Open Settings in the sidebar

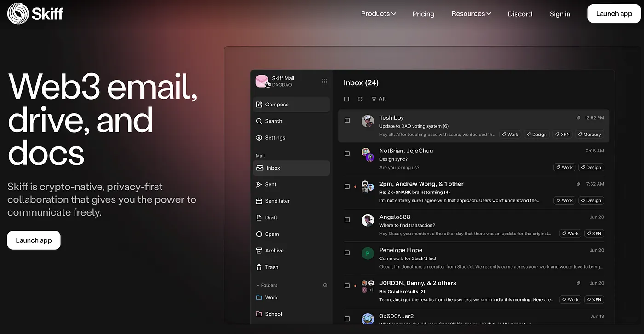291,138
